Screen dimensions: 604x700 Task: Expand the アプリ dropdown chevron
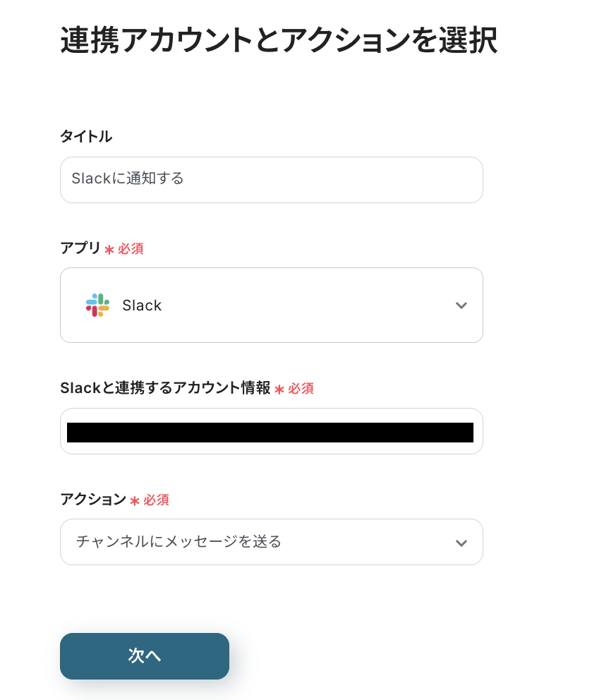click(x=461, y=306)
